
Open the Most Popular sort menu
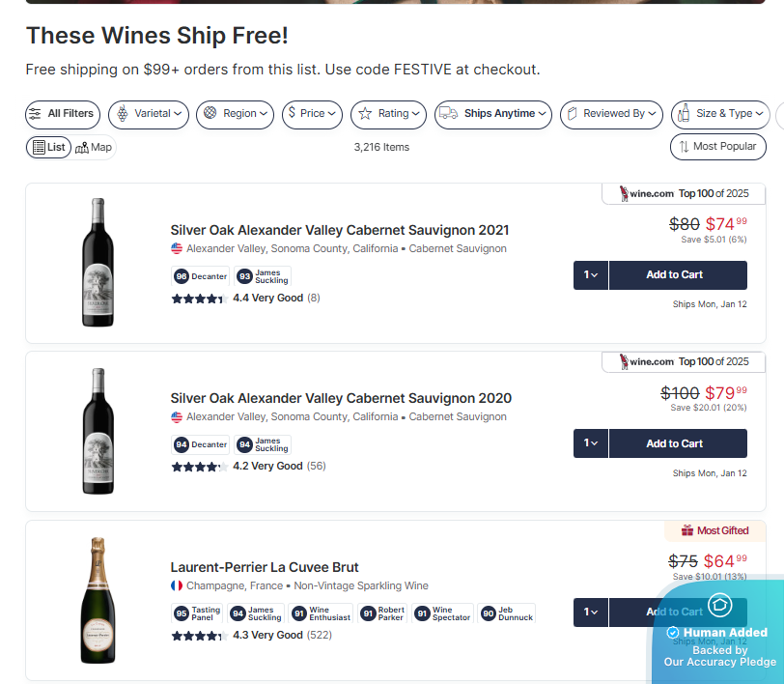(x=718, y=147)
